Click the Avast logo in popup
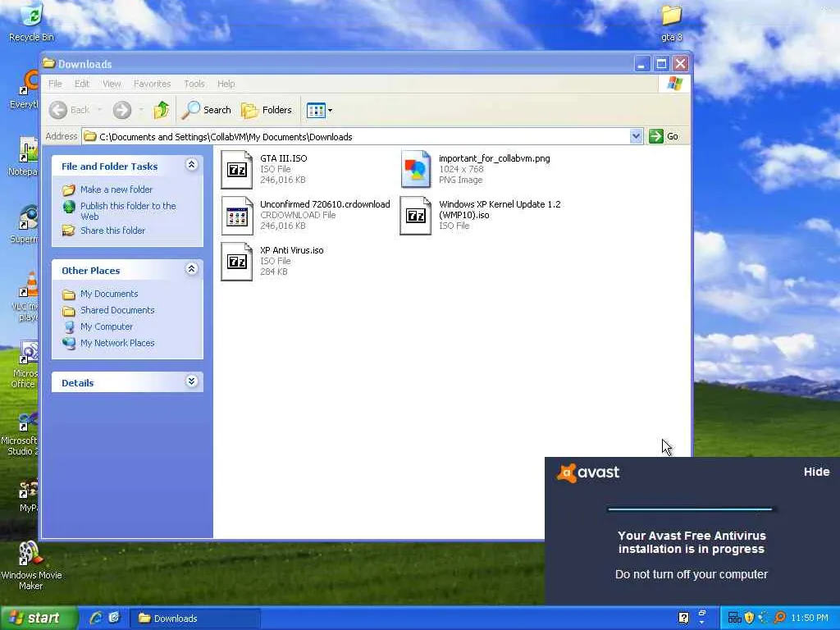The width and height of the screenshot is (840, 630). tap(587, 472)
